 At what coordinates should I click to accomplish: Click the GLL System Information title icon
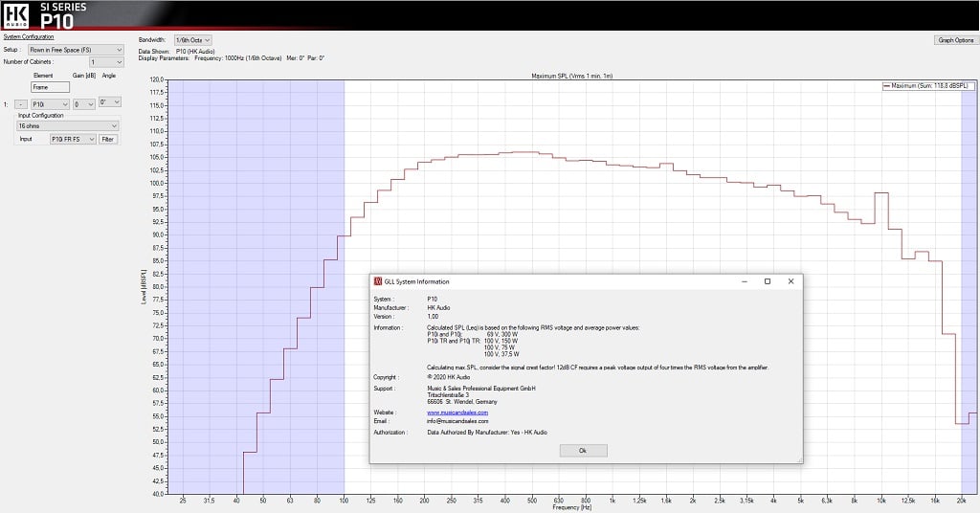coord(377,281)
